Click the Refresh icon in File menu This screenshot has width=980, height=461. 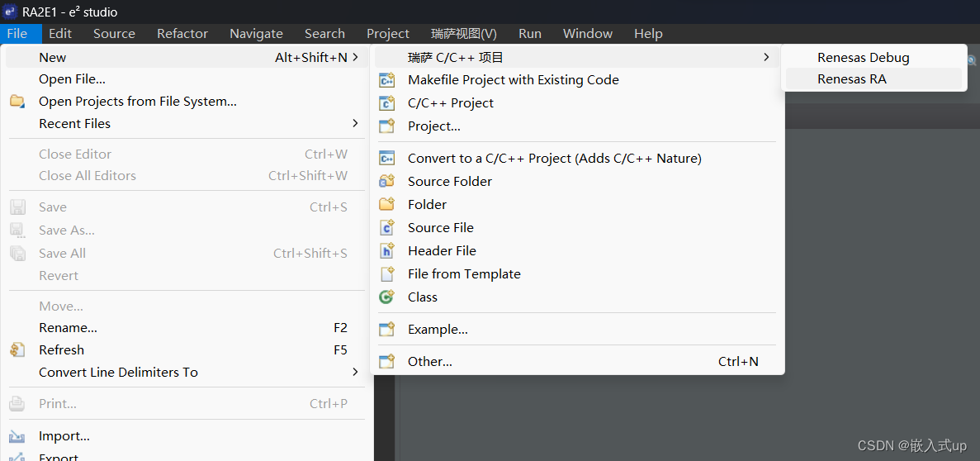[x=17, y=349]
